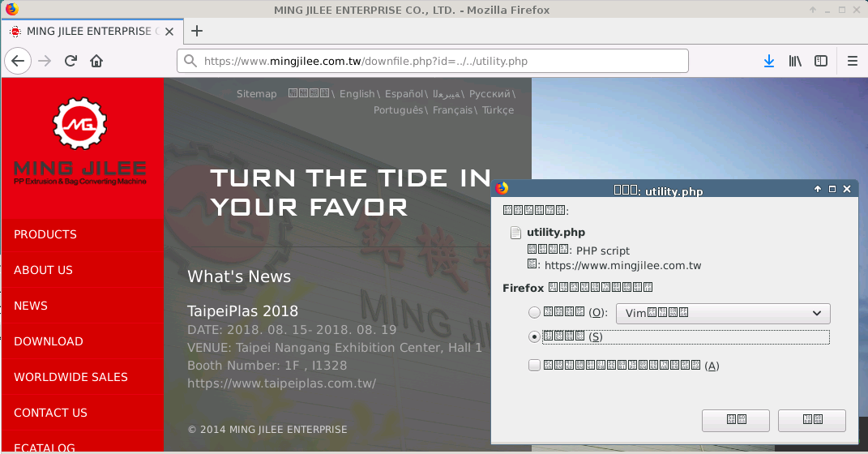Click the Ming Jilee gear logo
868x454 pixels.
(79, 123)
